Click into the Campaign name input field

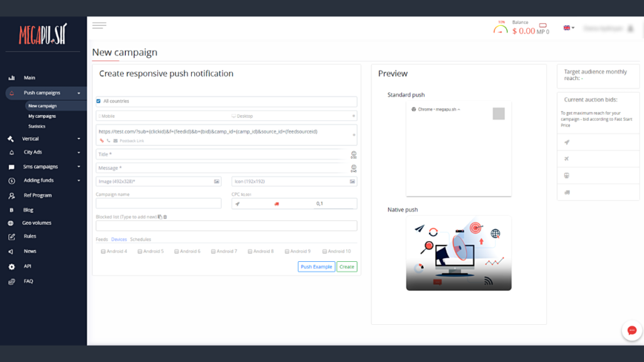(158, 203)
